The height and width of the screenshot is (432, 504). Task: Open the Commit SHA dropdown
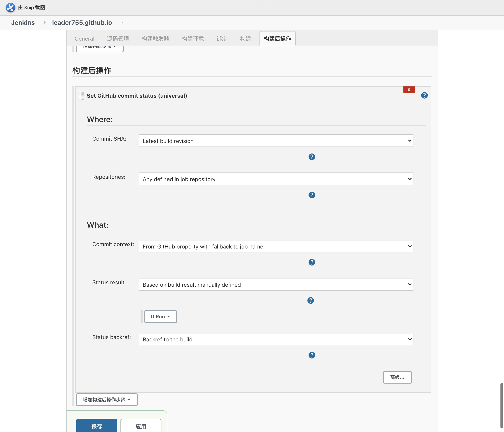pos(276,141)
